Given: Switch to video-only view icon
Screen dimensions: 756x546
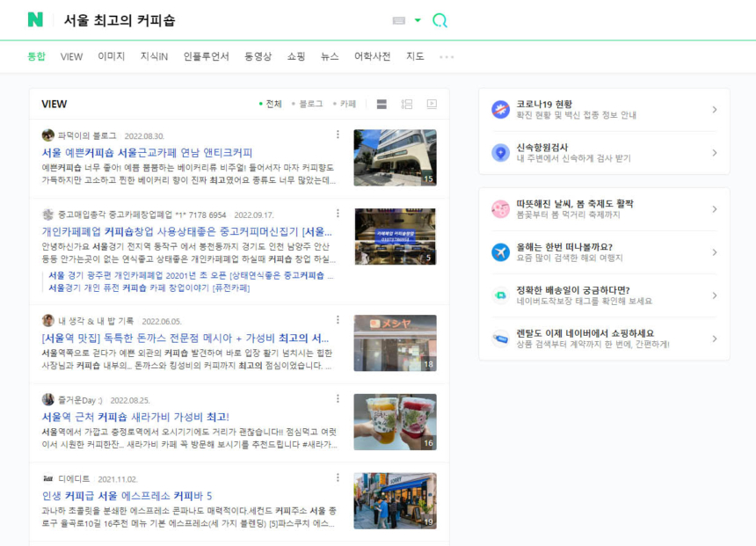Looking at the screenshot, I should click(x=431, y=104).
